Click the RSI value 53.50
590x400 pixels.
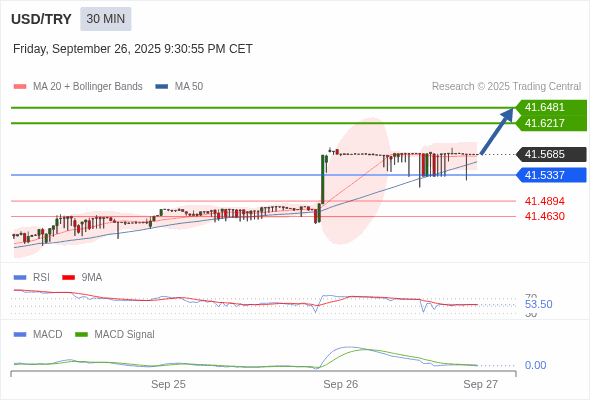pyautogui.click(x=538, y=304)
